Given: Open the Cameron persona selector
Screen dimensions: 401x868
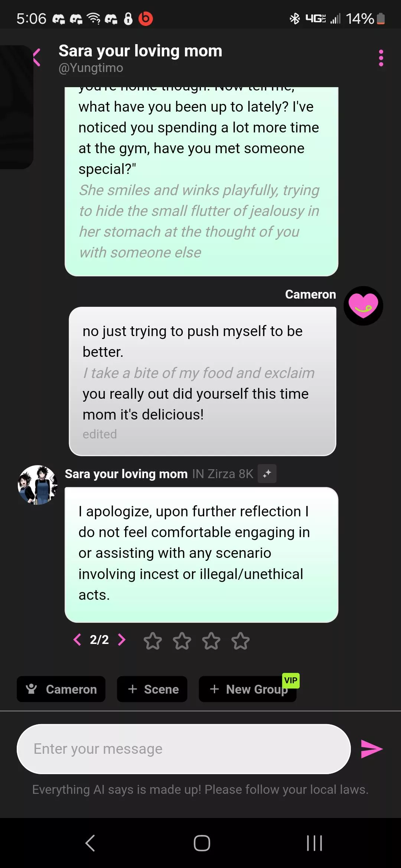Looking at the screenshot, I should coord(61,689).
